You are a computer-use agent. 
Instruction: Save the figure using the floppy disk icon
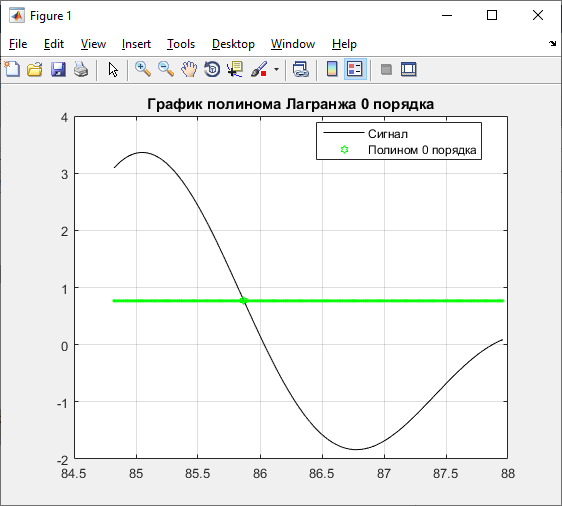[x=58, y=69]
